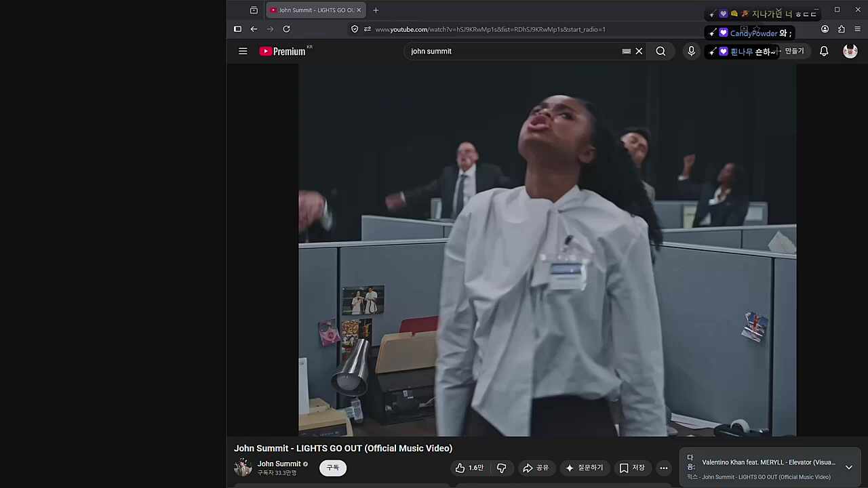The width and height of the screenshot is (868, 488).
Task: Expand the mix playlist panel chevron
Action: coord(848,467)
